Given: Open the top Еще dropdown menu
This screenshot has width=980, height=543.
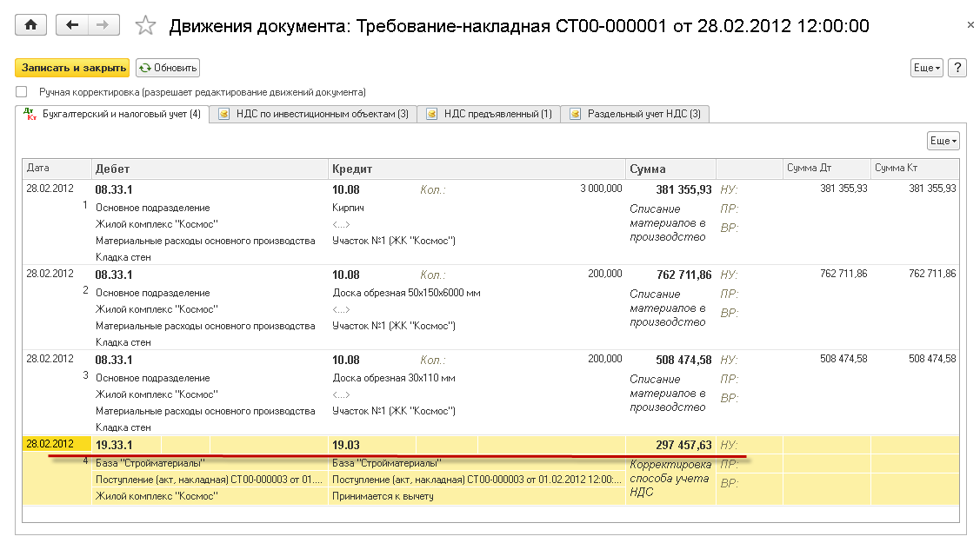Looking at the screenshot, I should [x=926, y=68].
